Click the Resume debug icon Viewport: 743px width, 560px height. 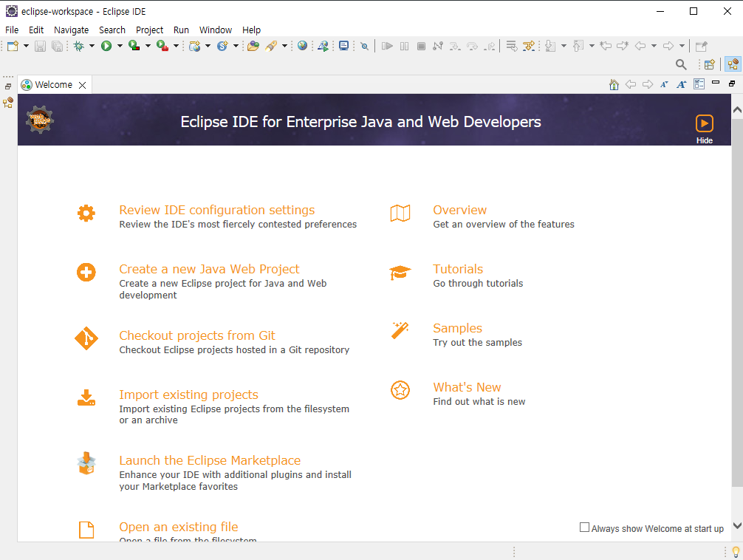click(387, 46)
